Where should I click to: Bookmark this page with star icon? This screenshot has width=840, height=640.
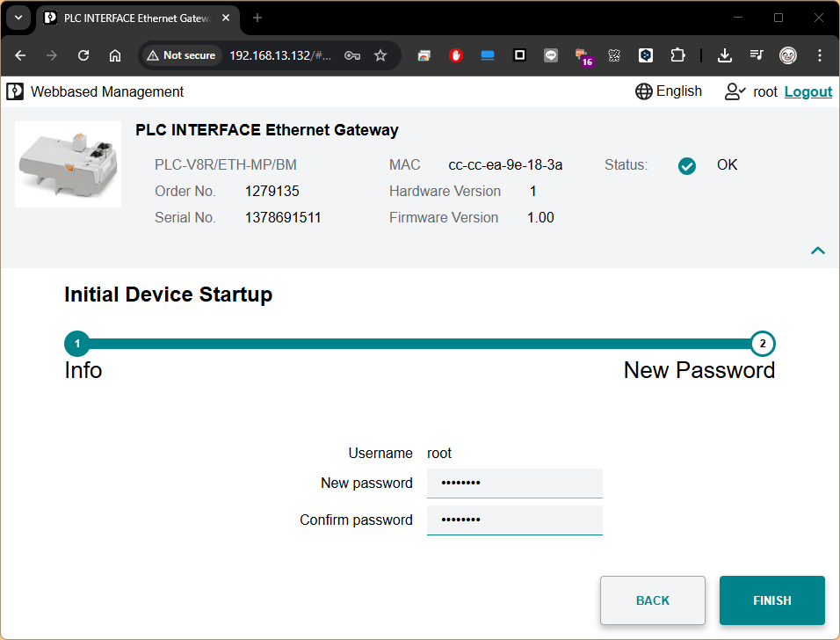click(x=380, y=55)
